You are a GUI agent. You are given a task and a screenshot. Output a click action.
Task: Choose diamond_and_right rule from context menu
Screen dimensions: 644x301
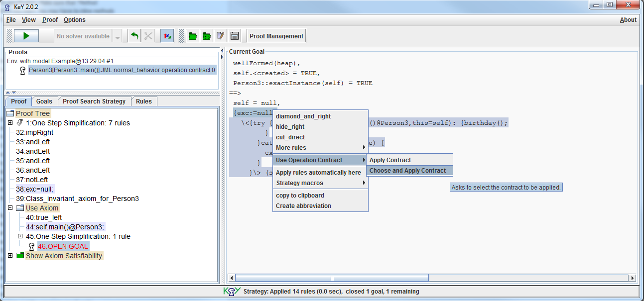(303, 116)
